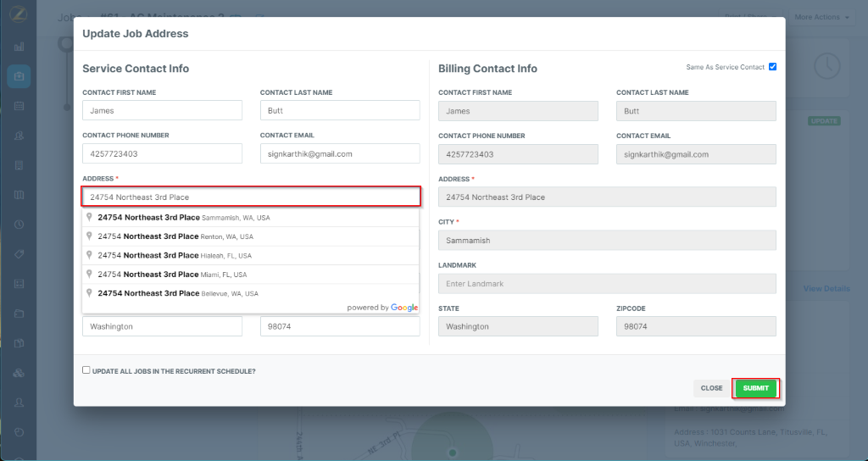Click the View Details link
This screenshot has height=461, width=868.
coord(826,289)
